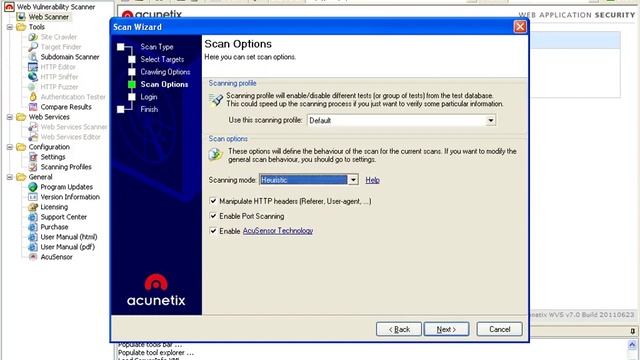Open the scanning profile Default dropdown

tap(491, 120)
